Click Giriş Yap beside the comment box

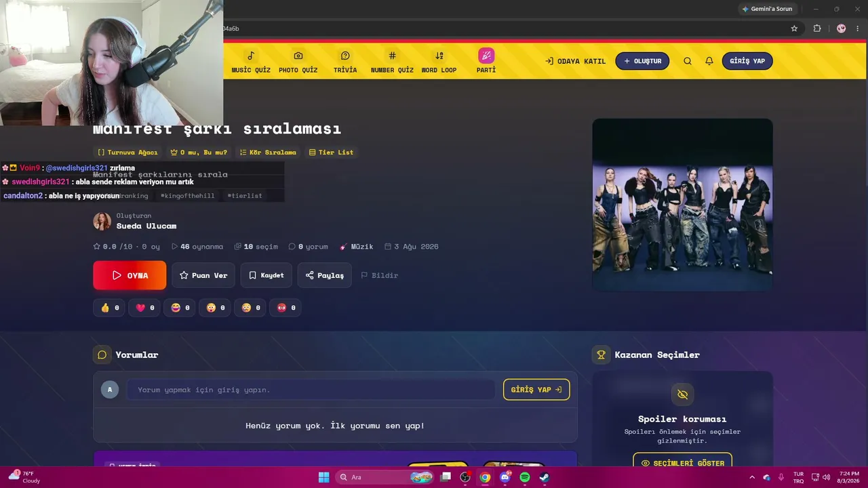tap(536, 390)
